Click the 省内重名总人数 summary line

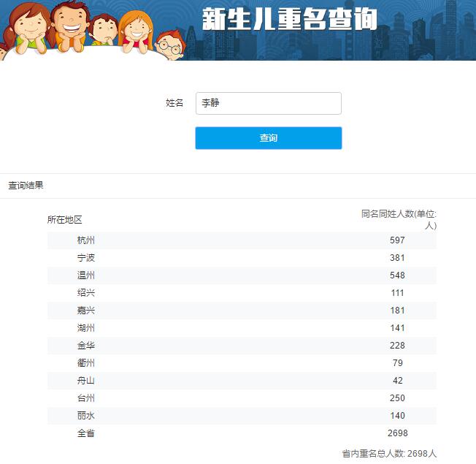pos(389,453)
